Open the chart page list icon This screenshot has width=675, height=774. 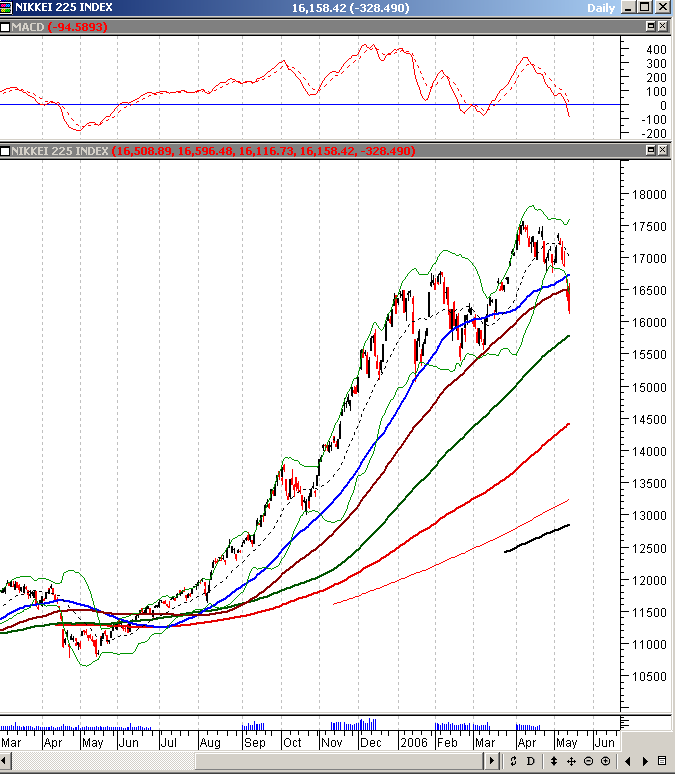[x=662, y=761]
